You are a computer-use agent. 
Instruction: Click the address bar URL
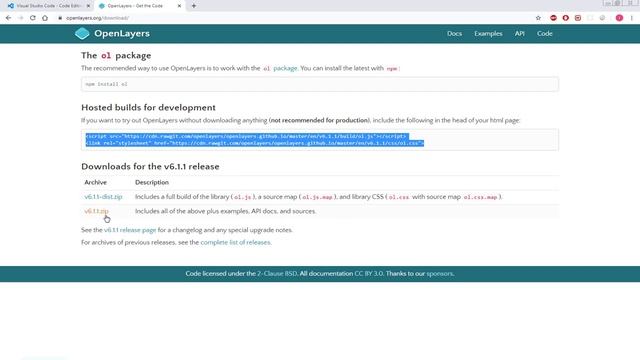pyautogui.click(x=98, y=18)
